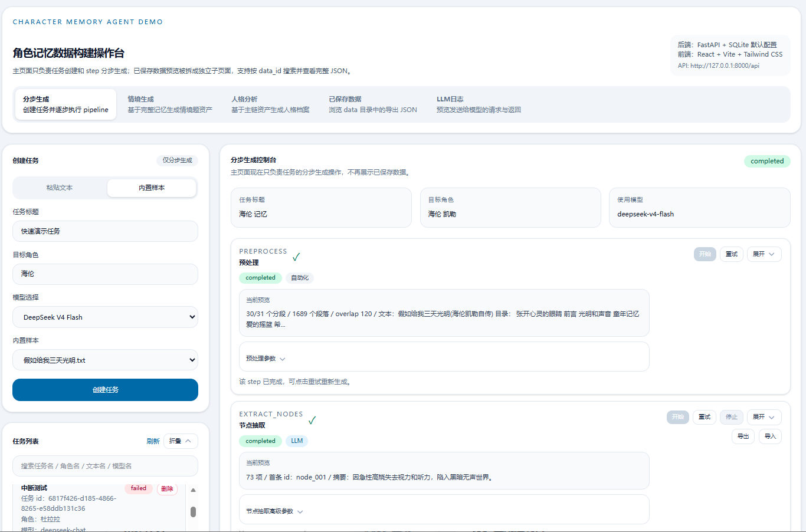Import node extraction data with 导入
806x532 pixels.
coord(770,436)
